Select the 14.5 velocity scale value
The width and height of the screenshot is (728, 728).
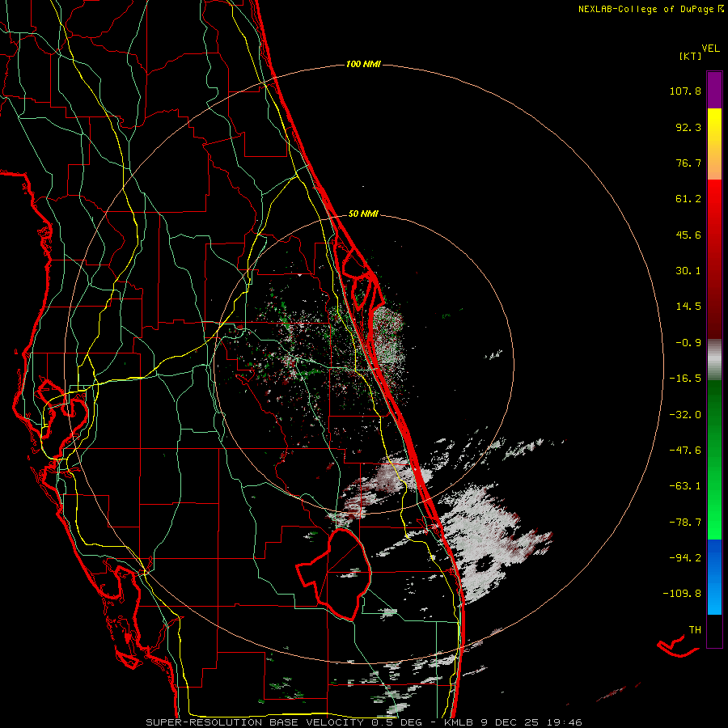688,307
